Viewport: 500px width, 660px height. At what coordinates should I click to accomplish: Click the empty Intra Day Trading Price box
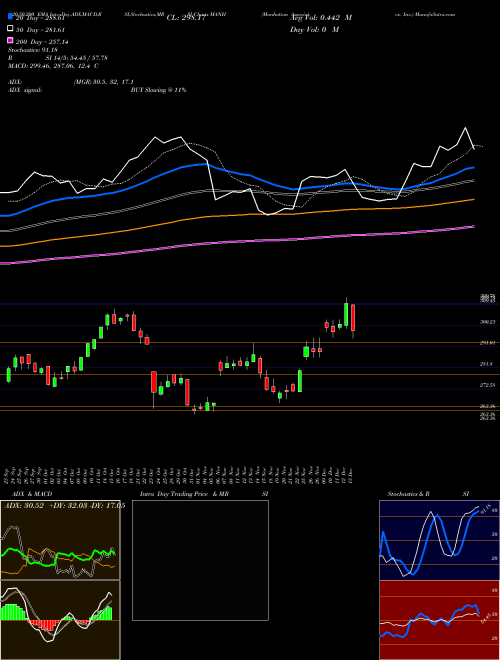[200, 560]
